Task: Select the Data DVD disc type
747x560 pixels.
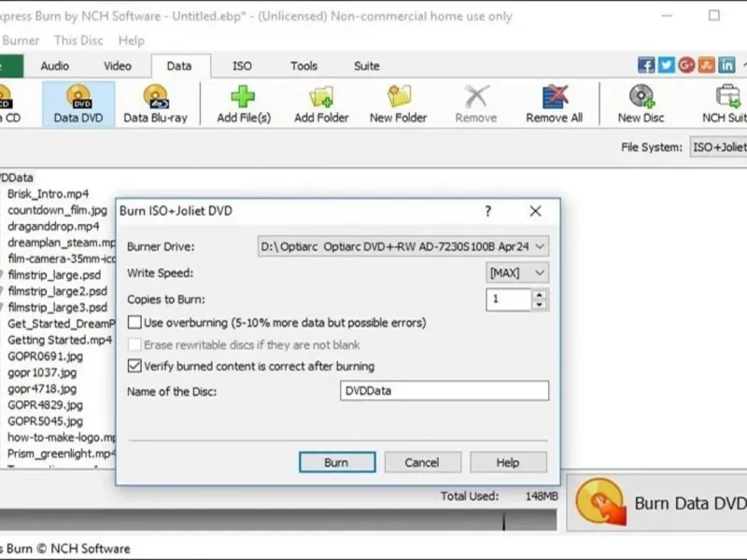Action: tap(78, 105)
